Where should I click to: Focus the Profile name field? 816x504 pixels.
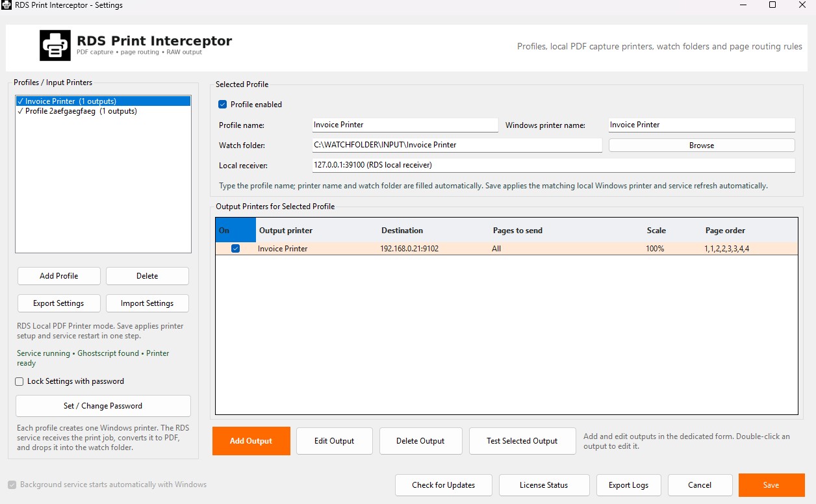pyautogui.click(x=405, y=125)
